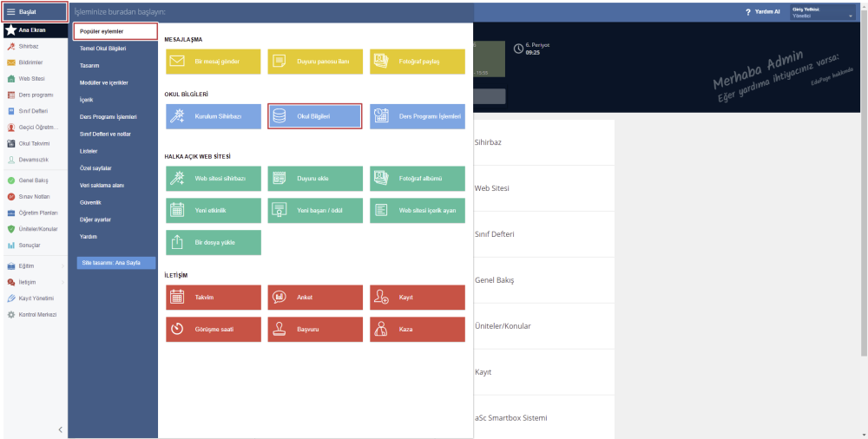
Task: Open Genel Bakış green check icon
Action: tap(11, 180)
